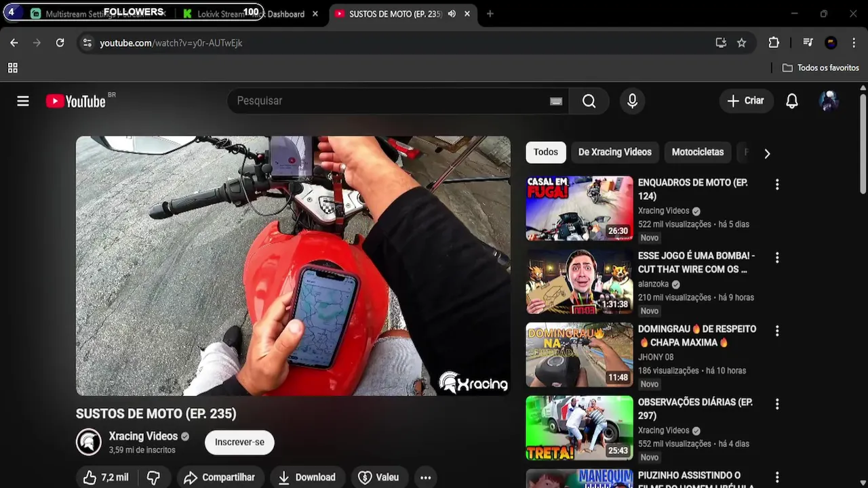Open options menu for ESSE JOGO É UMA BOMBA

click(x=777, y=258)
